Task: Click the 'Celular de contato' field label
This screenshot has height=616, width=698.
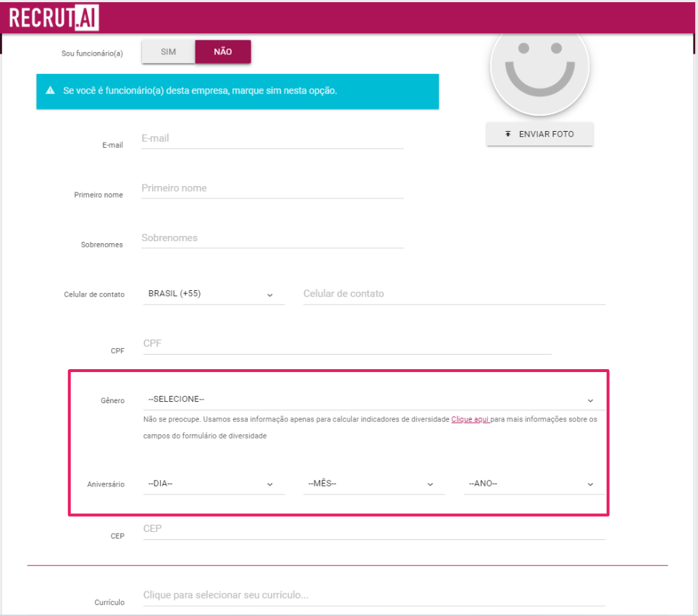Action: tap(94, 295)
